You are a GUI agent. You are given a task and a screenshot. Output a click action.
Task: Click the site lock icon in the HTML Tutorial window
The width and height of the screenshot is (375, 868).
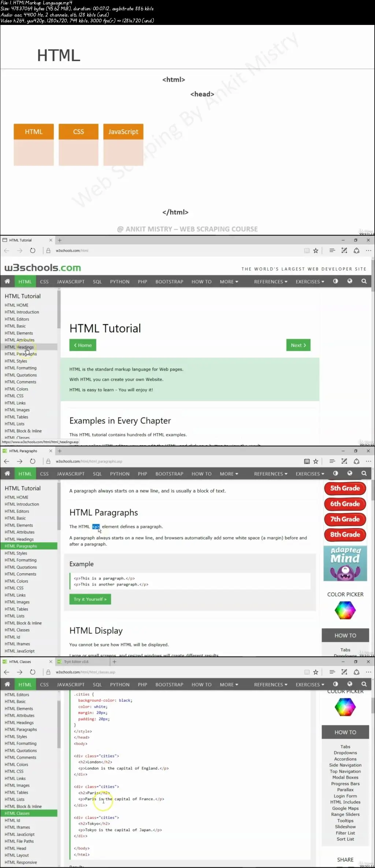[48, 250]
